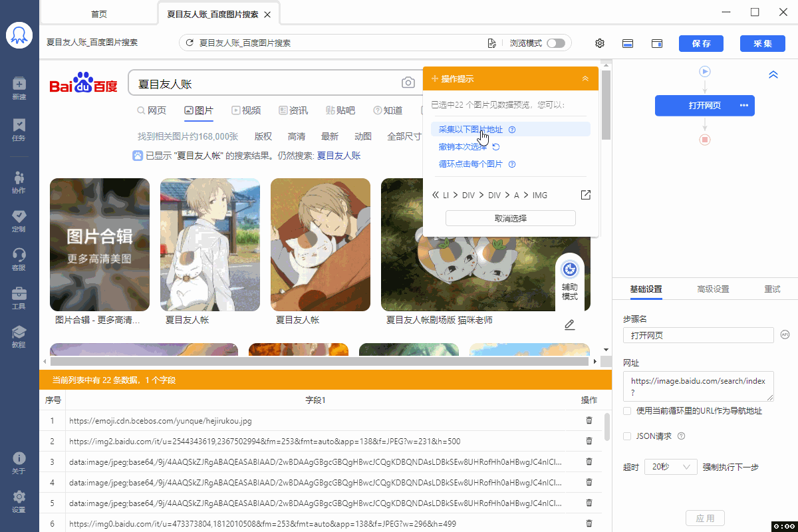
Task: Click the 夏目友人帐剧场版 猫咪老师 thumbnail
Action: [x=486, y=244]
